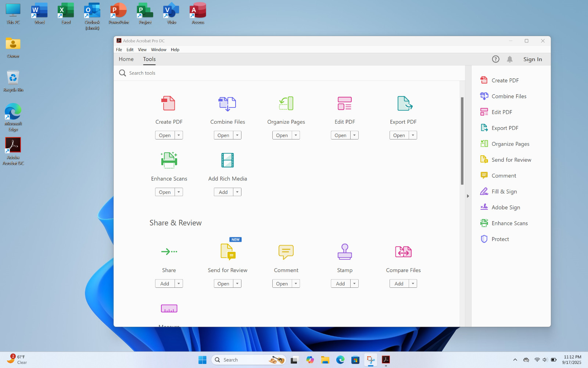Viewport: 588px width, 368px height.
Task: Select the Enhance Scans printer icon
Action: coord(169,160)
